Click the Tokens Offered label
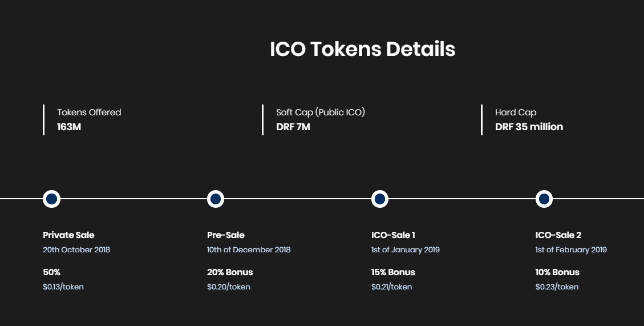Image resolution: width=644 pixels, height=326 pixels. pyautogui.click(x=89, y=112)
